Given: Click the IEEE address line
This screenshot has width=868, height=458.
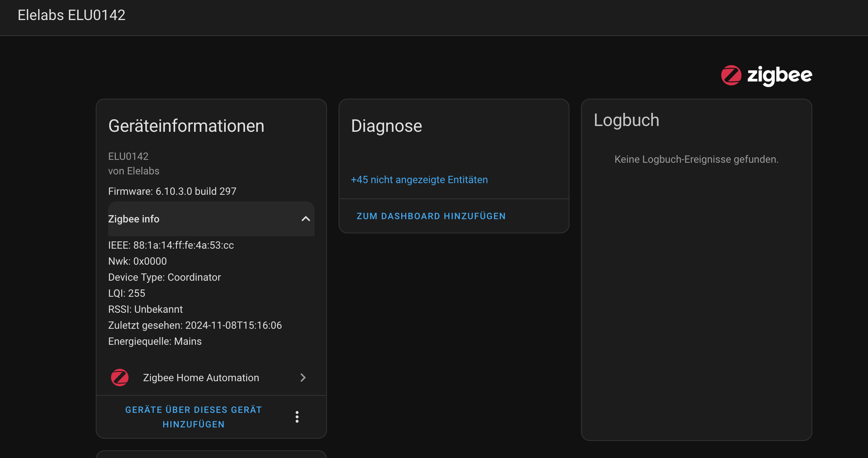Looking at the screenshot, I should 171,245.
